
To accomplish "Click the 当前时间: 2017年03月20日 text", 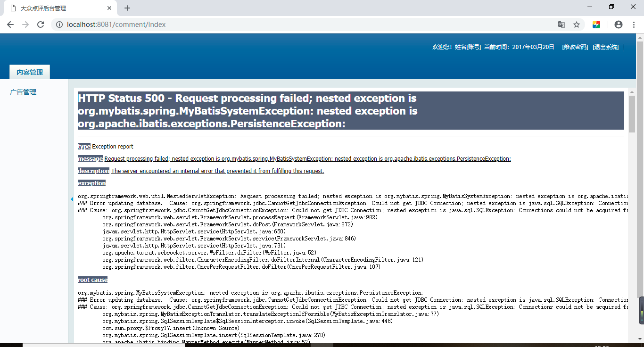I will coord(519,47).
